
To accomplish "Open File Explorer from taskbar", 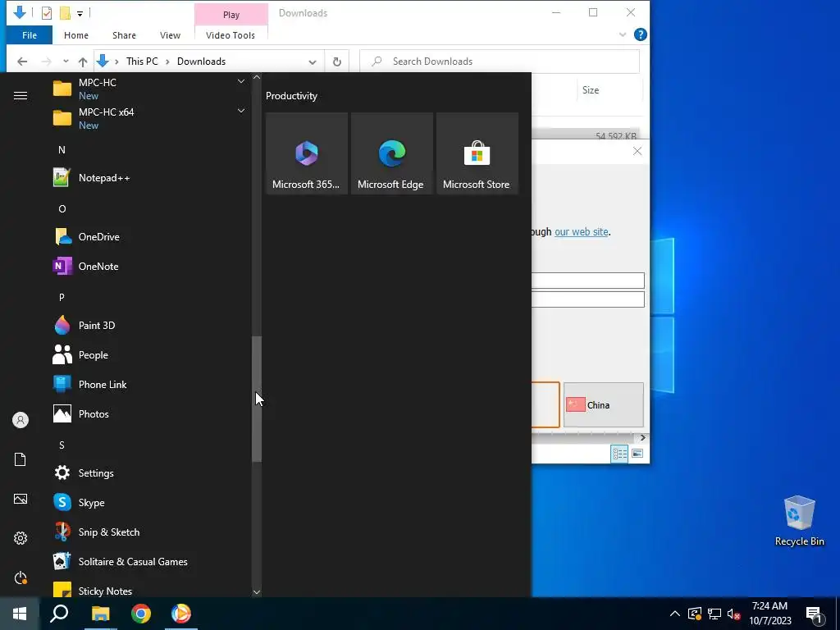I will (100, 614).
